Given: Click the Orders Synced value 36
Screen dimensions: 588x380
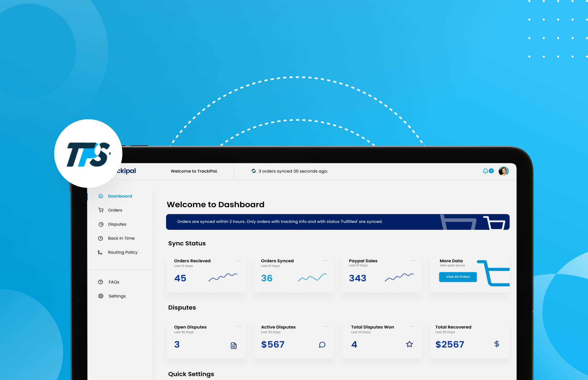Looking at the screenshot, I should click(267, 278).
